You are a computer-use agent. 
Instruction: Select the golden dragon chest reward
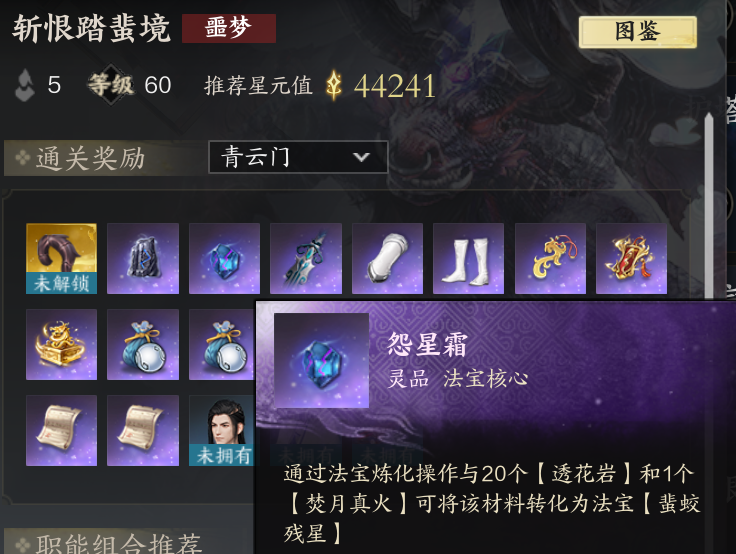pyautogui.click(x=61, y=345)
